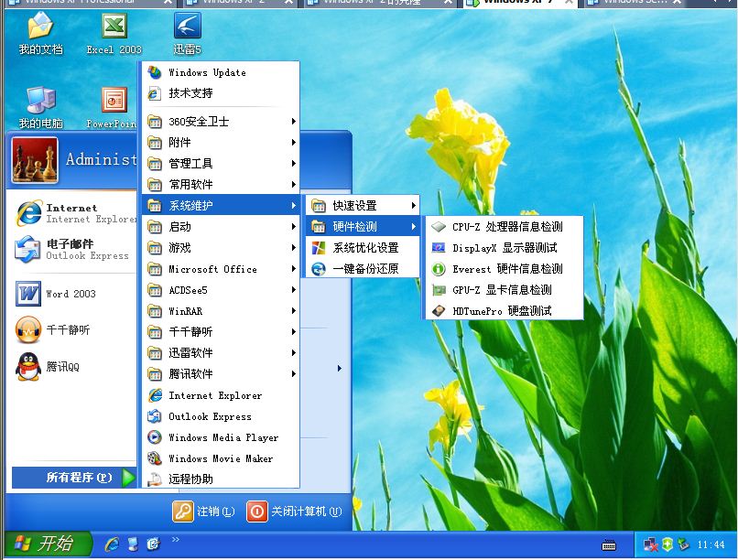Click the 开始 Start button
738x560 pixels.
point(47,544)
